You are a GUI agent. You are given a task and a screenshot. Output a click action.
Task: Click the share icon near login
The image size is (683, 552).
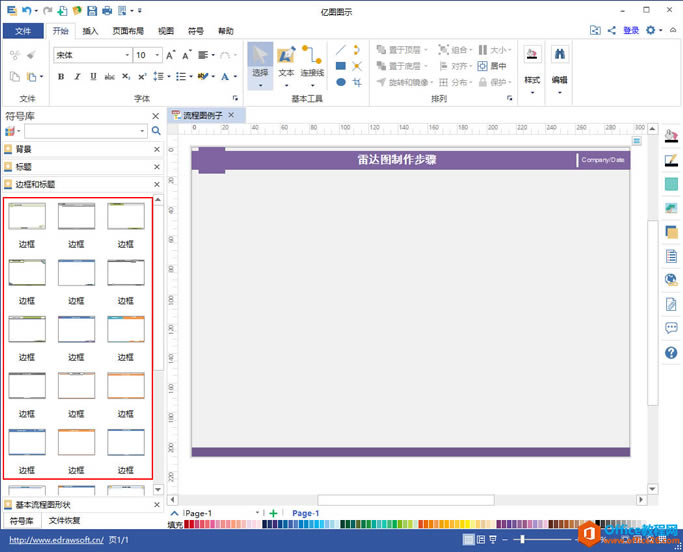(612, 31)
